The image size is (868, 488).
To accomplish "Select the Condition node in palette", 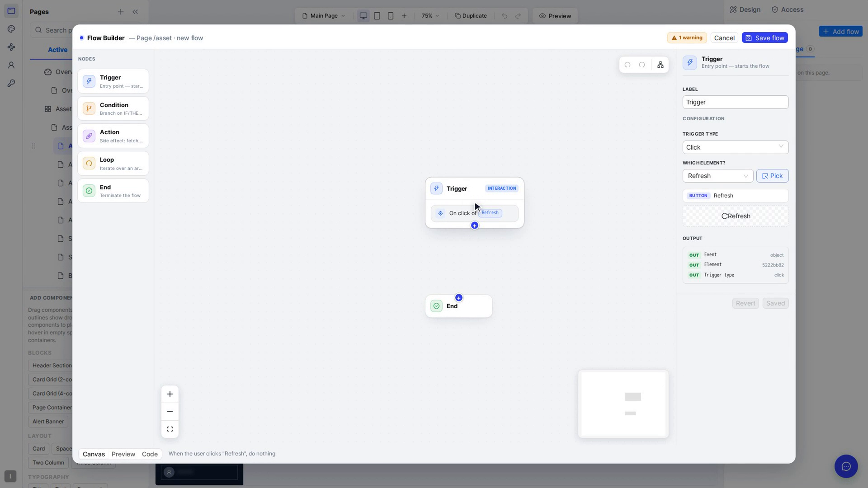I will 113,108.
